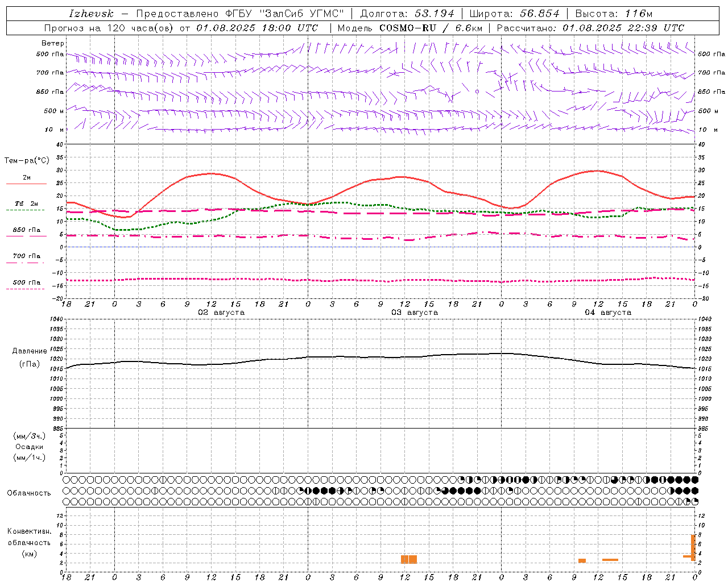The height and width of the screenshot is (582, 728).
Task: Click the date label "02 августа"
Action: click(x=221, y=313)
